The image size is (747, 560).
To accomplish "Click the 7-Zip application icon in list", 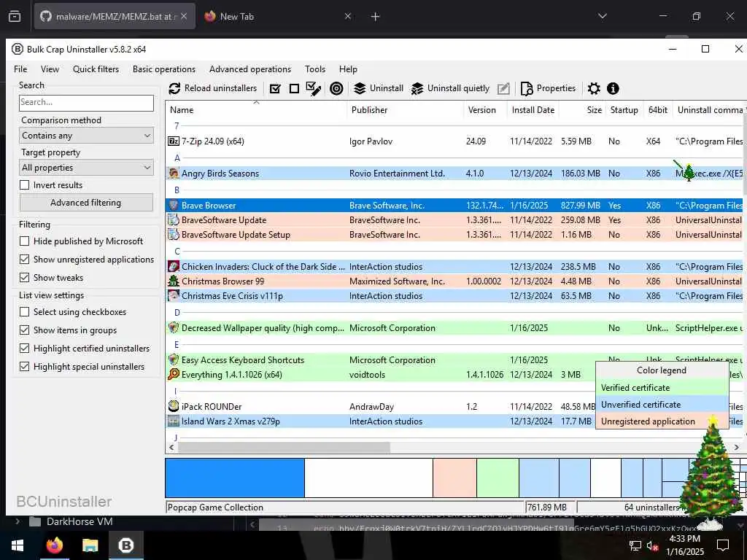I will pos(174,141).
